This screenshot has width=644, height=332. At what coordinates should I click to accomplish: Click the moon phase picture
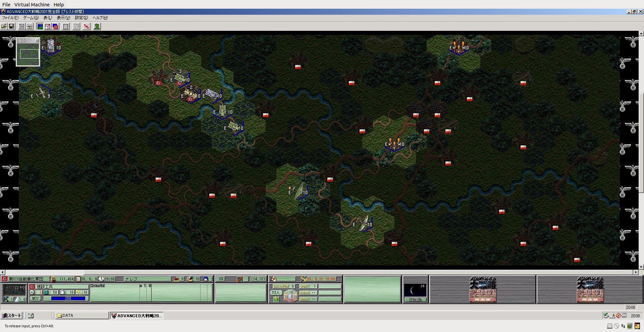(x=415, y=290)
